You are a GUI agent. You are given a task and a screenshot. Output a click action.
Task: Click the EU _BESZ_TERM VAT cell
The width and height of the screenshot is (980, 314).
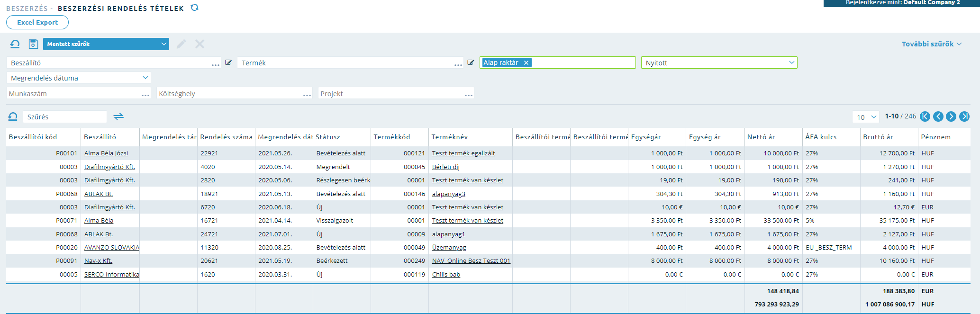pos(831,247)
